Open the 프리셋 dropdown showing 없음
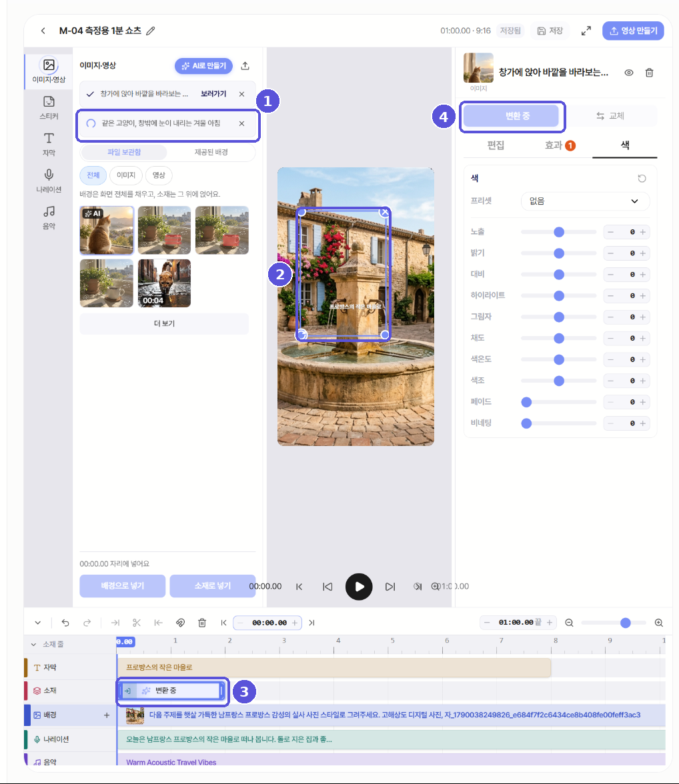This screenshot has width=679, height=784. [585, 201]
